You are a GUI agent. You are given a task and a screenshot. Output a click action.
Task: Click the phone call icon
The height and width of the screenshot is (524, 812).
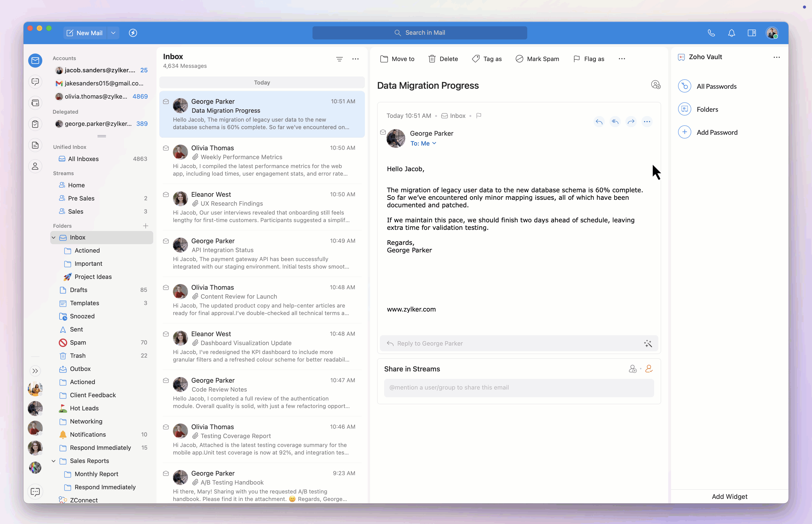711,33
